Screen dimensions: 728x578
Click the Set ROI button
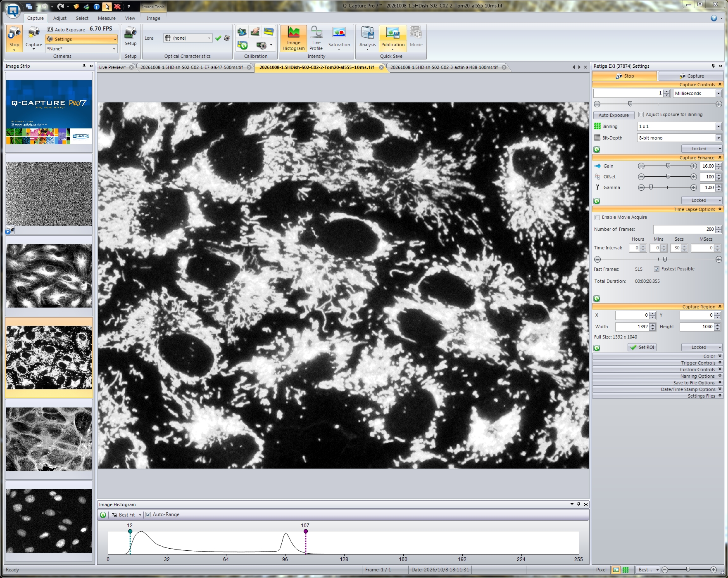(642, 347)
